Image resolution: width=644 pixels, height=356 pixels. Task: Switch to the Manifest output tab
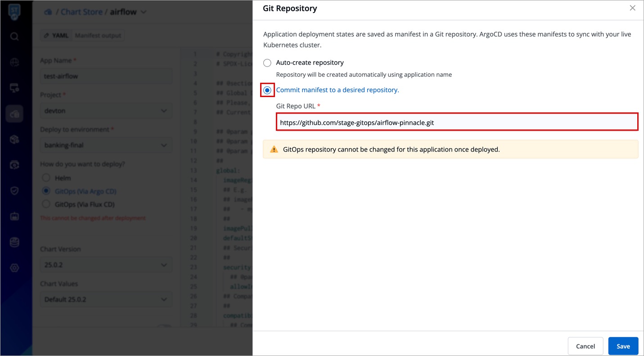[x=98, y=36]
